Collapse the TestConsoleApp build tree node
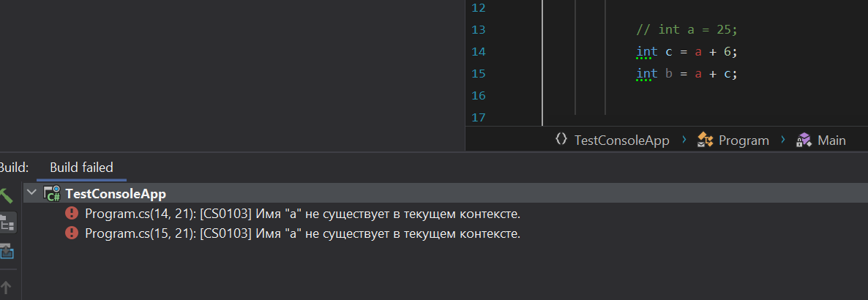 click(x=32, y=193)
